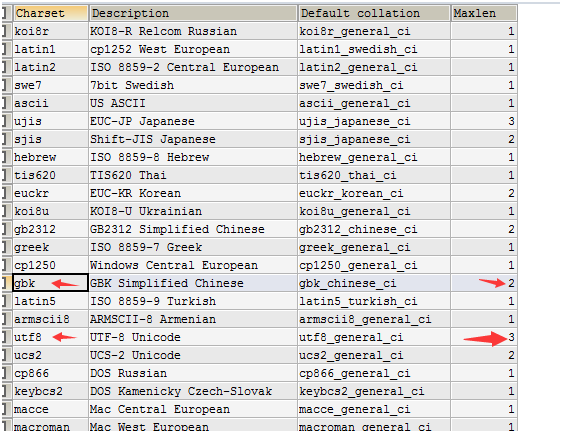Select the utf8_general_ci collation cell

pyautogui.click(x=374, y=337)
